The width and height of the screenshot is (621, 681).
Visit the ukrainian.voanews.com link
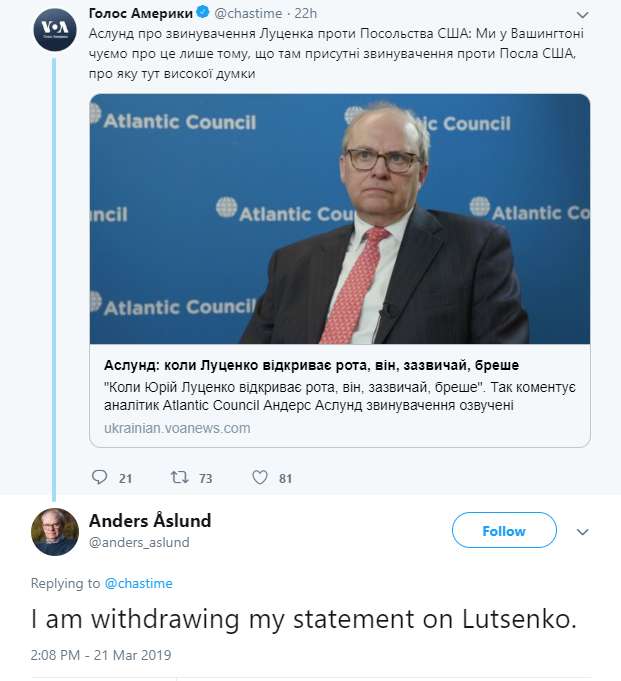click(x=177, y=428)
